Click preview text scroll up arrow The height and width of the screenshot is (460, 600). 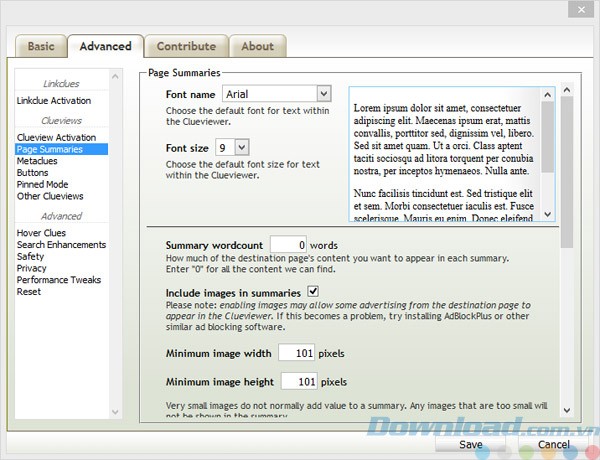point(548,95)
